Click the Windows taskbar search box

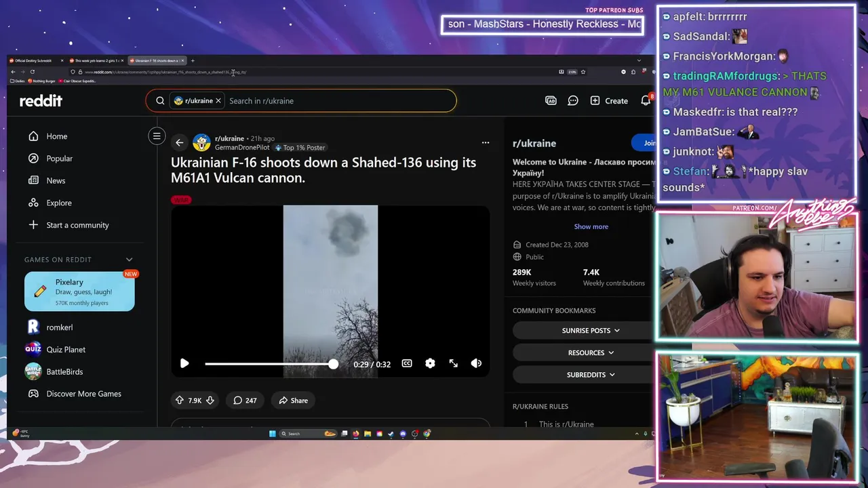pyautogui.click(x=308, y=434)
